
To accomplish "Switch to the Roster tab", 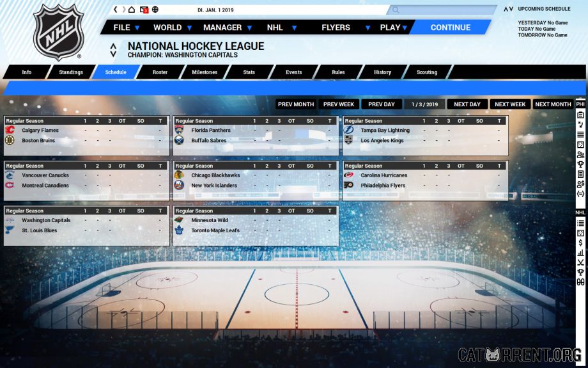I will point(160,72).
